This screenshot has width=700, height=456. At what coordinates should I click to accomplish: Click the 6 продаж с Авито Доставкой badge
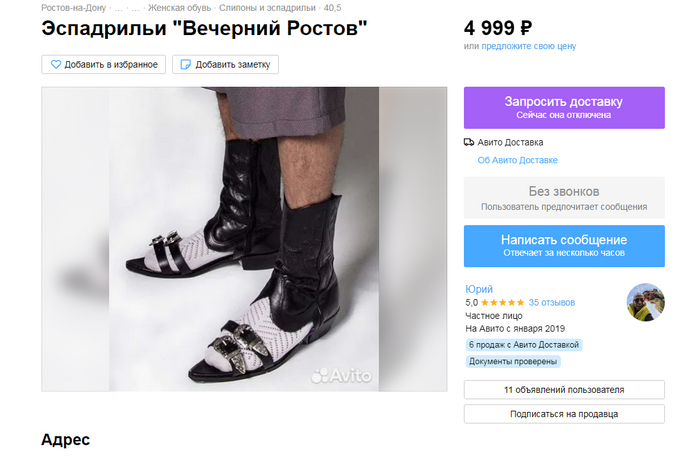coord(523,344)
